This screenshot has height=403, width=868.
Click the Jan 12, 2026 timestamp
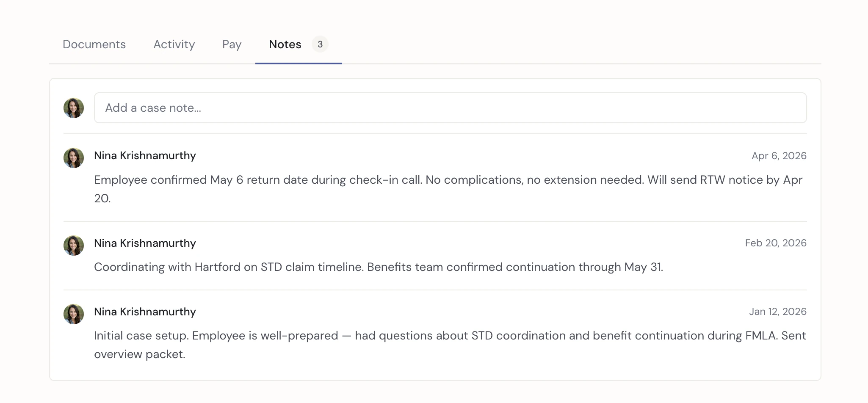click(x=777, y=312)
